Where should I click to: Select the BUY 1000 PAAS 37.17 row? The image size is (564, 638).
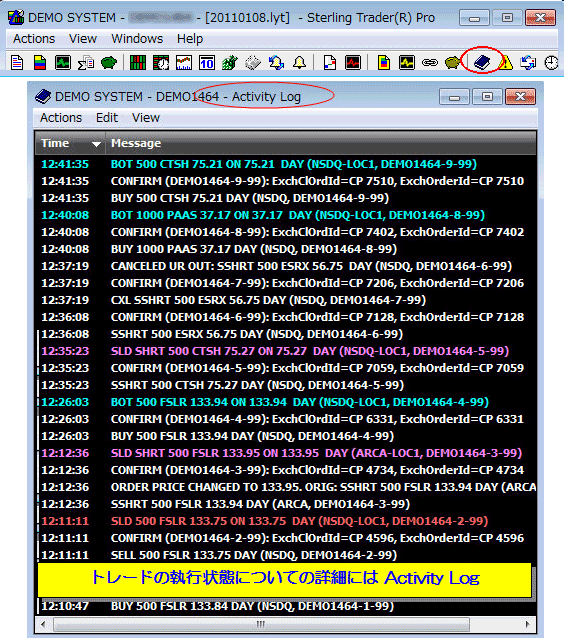click(286, 249)
